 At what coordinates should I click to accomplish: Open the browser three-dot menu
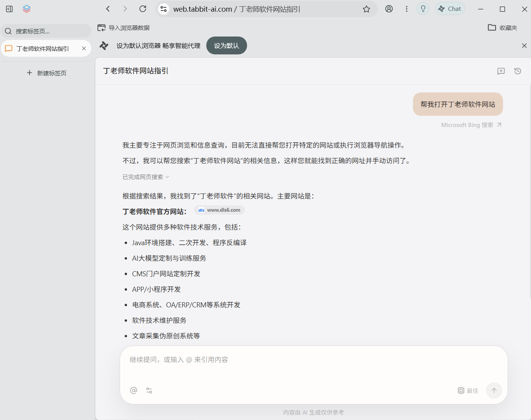(406, 9)
